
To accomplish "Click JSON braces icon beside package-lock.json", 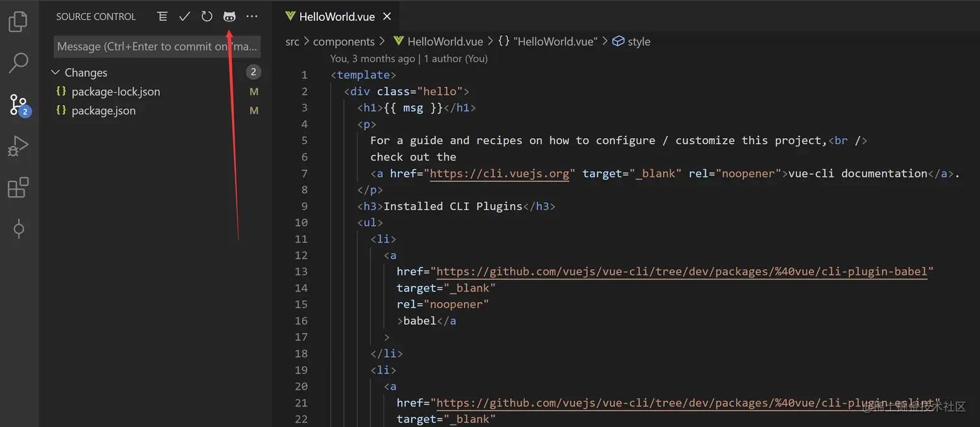I will click(x=62, y=91).
